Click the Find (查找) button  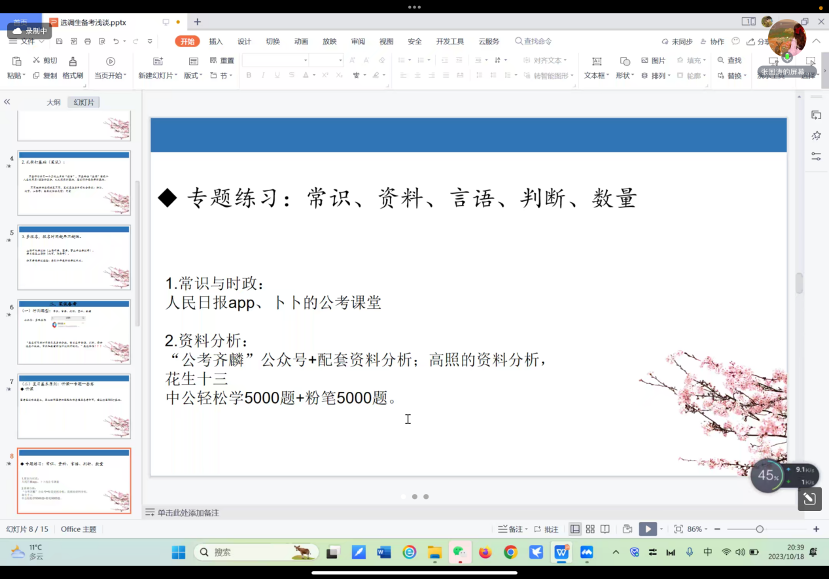click(729, 60)
